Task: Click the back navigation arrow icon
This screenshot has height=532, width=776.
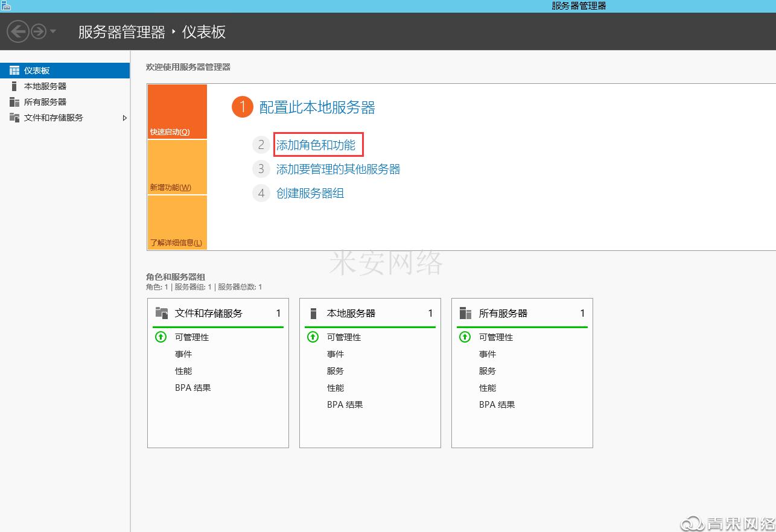Action: (x=18, y=31)
